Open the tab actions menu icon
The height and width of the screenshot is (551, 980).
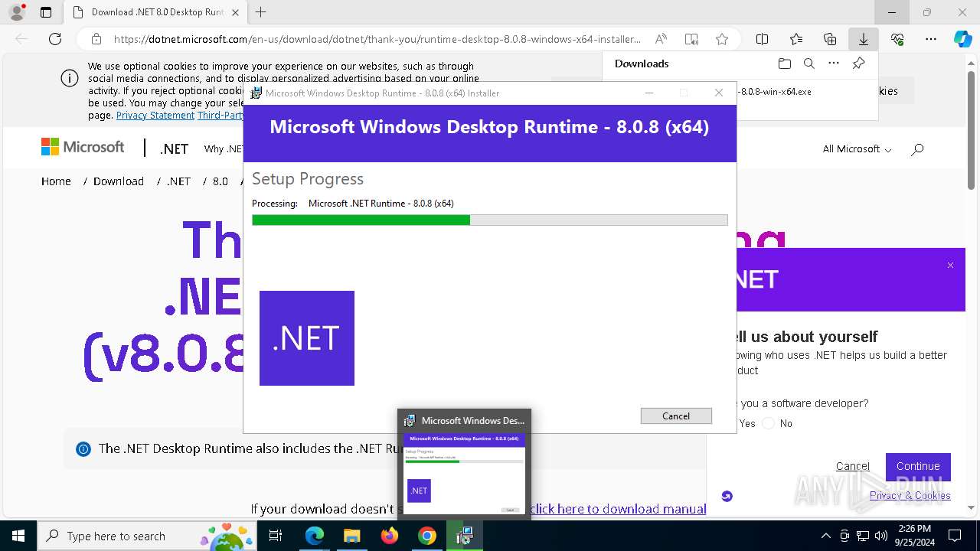coord(46,12)
